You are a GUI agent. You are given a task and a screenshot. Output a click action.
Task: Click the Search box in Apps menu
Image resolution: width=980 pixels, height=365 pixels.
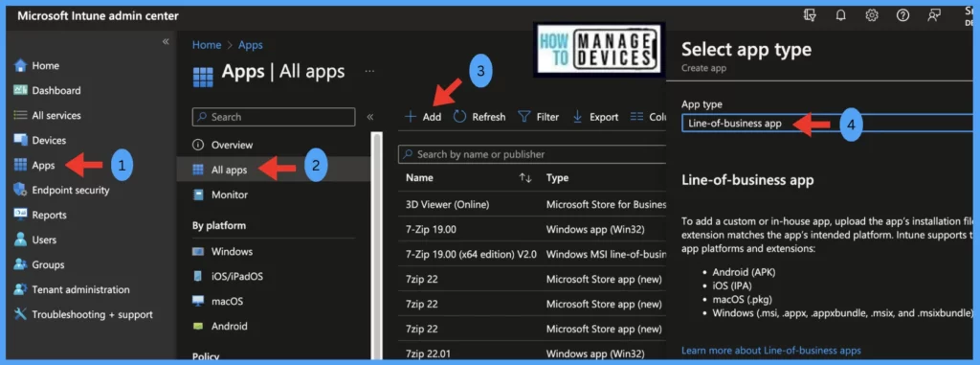tap(274, 117)
